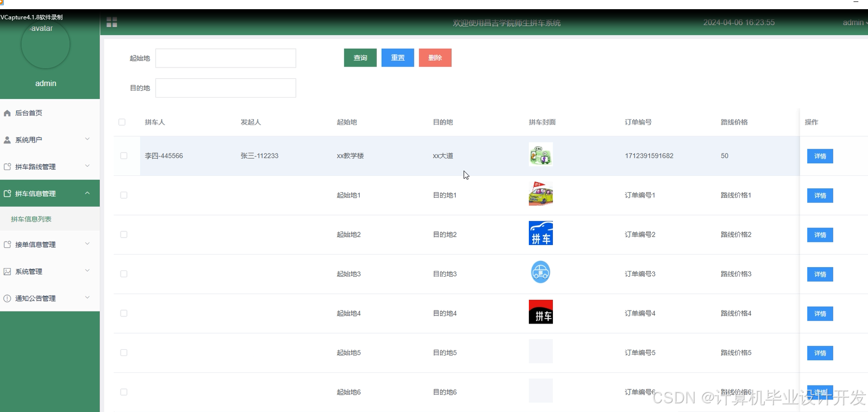Image resolution: width=868 pixels, height=412 pixels.
Task: Click the admin username under avatar
Action: tap(46, 84)
